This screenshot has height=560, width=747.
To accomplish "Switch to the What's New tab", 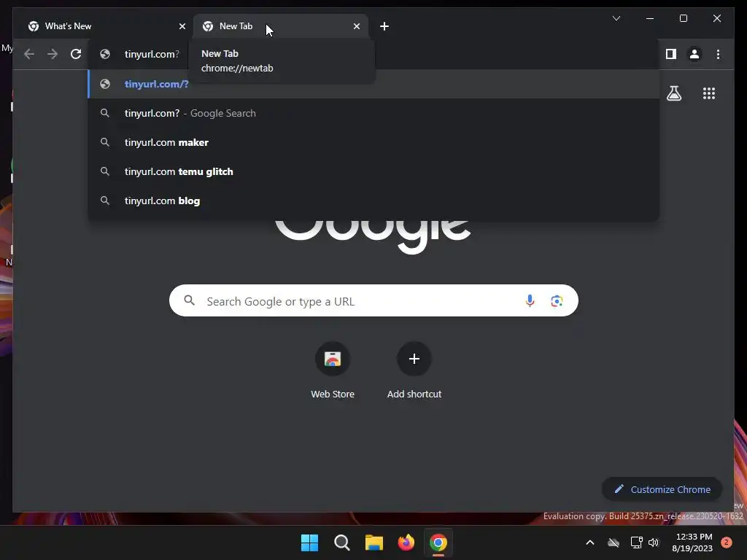I will 104,26.
